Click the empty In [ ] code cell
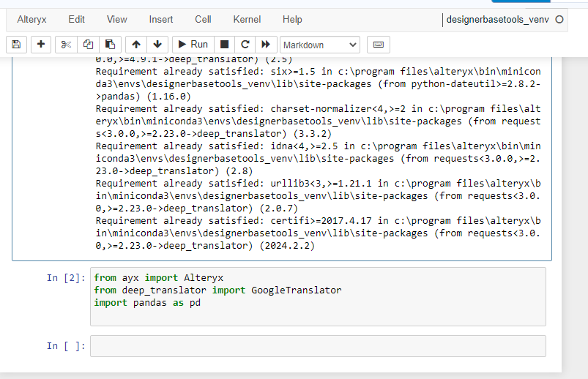This screenshot has width=588, height=379. point(318,346)
